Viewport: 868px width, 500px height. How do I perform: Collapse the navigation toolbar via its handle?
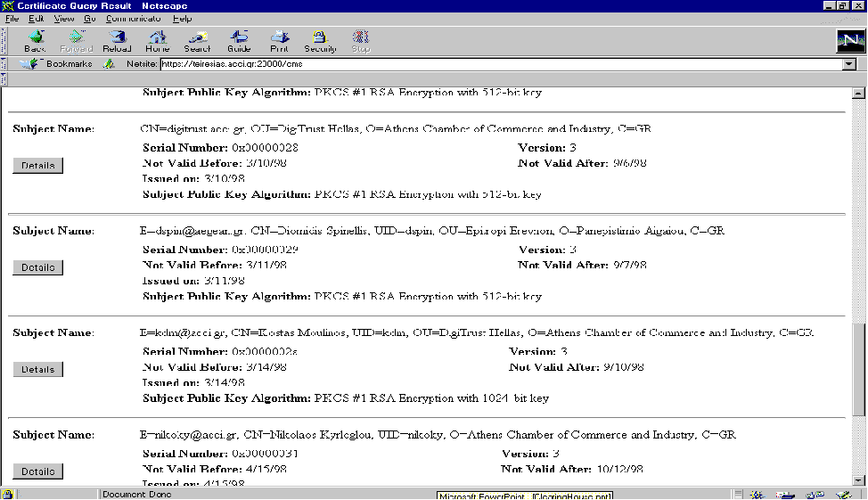click(x=4, y=42)
